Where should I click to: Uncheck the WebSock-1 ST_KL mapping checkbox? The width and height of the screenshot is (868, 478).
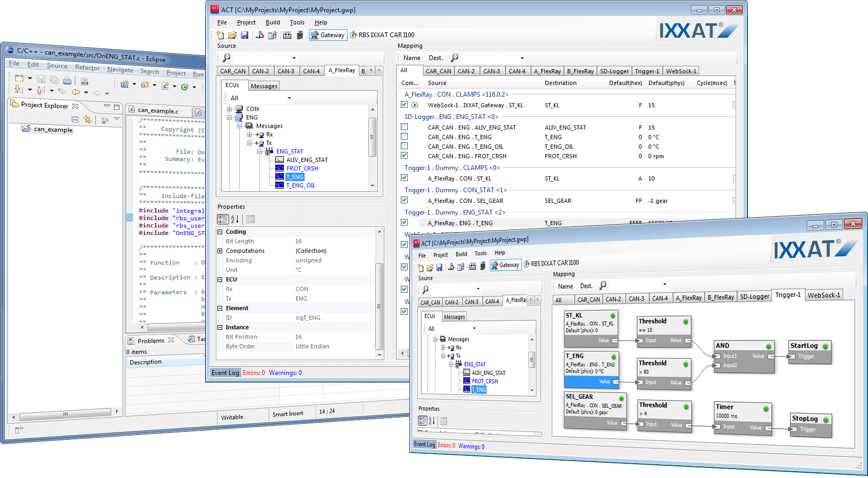click(404, 105)
